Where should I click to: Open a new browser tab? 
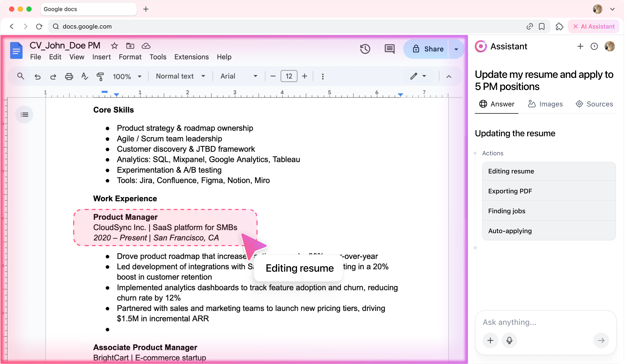click(x=146, y=9)
